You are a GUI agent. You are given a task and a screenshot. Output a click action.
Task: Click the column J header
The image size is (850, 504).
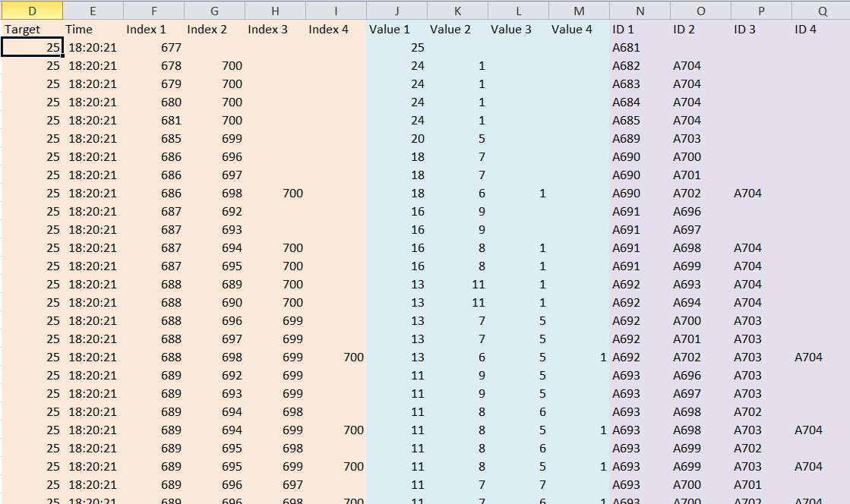[397, 11]
